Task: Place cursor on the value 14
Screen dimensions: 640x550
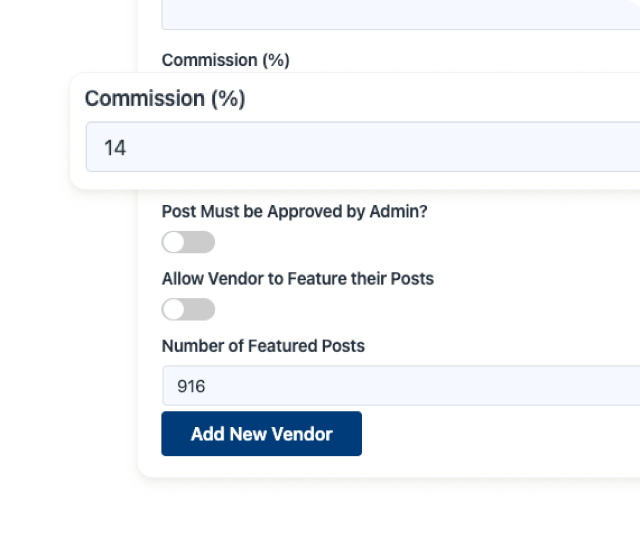Action: click(x=115, y=148)
